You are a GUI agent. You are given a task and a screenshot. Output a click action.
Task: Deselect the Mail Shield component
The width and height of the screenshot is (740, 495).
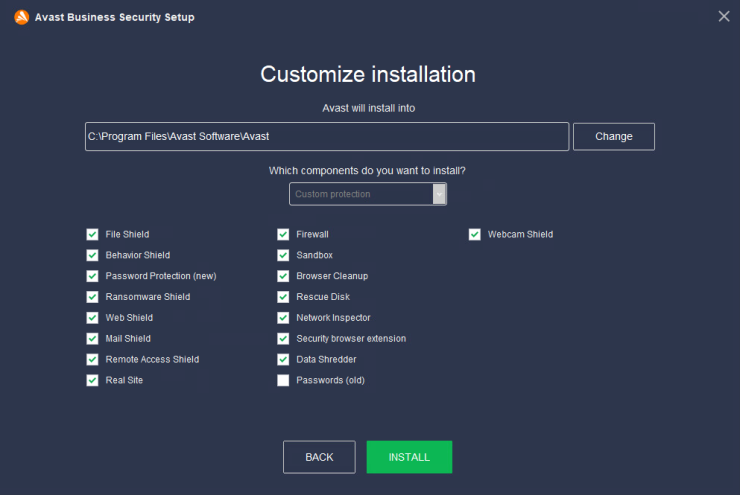coord(92,338)
